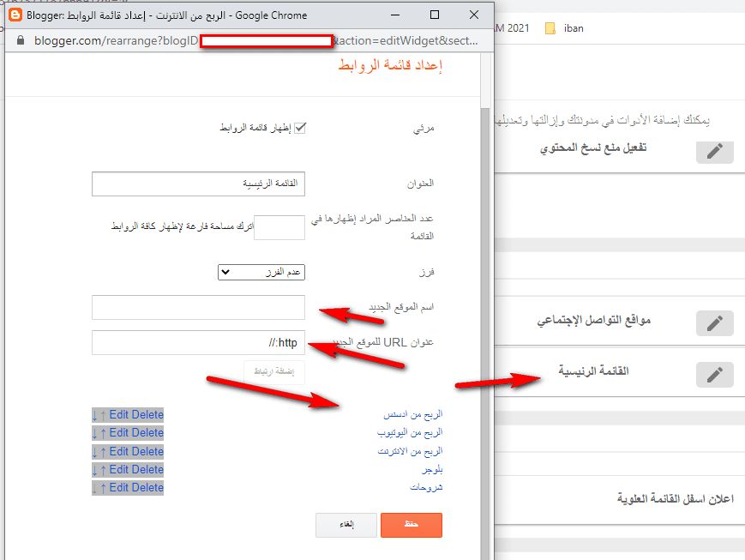Click Delete for بلوجر link

click(148, 469)
